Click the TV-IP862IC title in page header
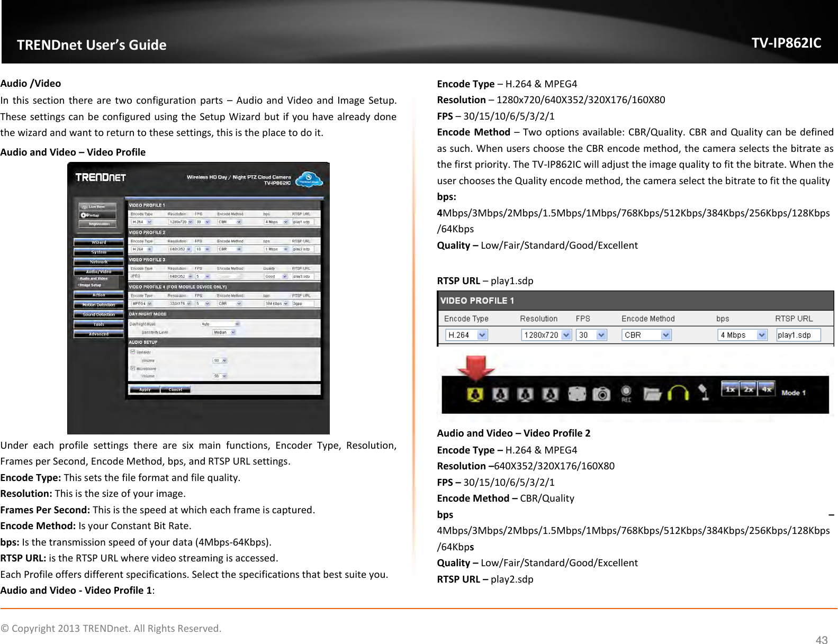Image resolution: width=838 pixels, height=644 pixels. click(x=787, y=43)
